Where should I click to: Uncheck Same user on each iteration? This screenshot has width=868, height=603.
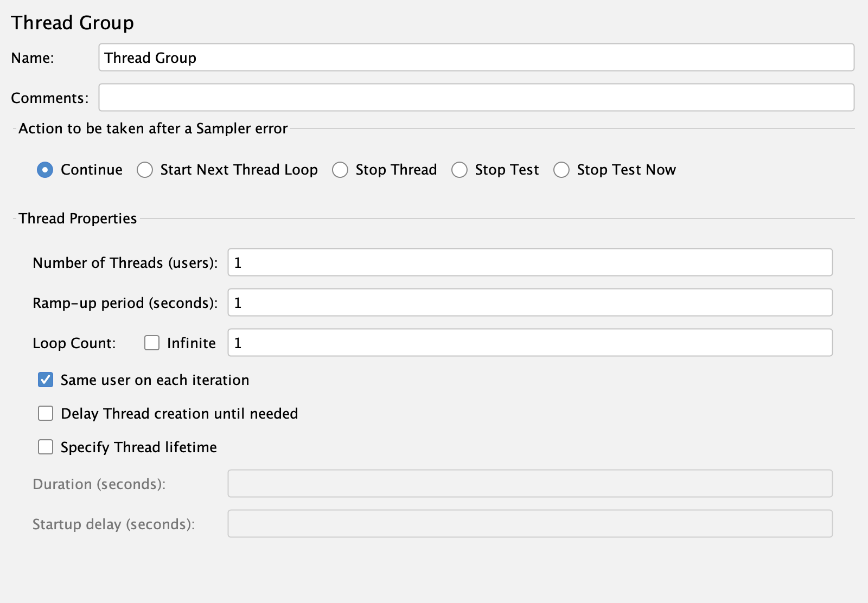coord(46,380)
